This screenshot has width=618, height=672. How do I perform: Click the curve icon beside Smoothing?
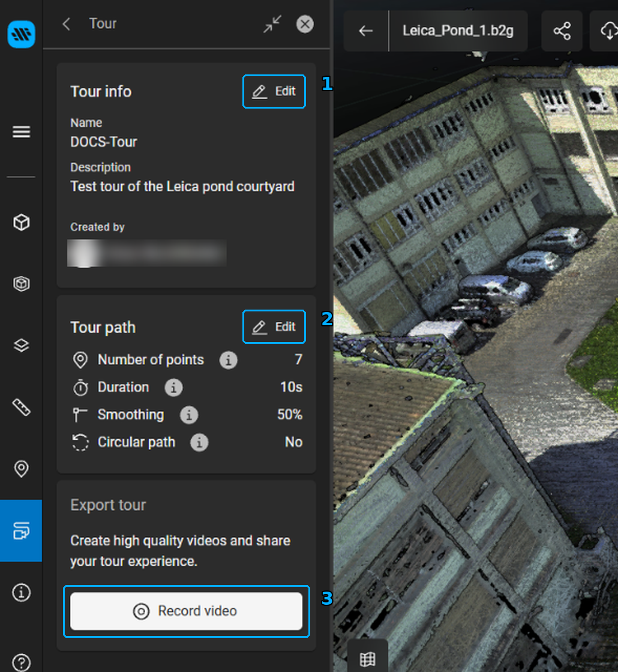pyautogui.click(x=80, y=415)
